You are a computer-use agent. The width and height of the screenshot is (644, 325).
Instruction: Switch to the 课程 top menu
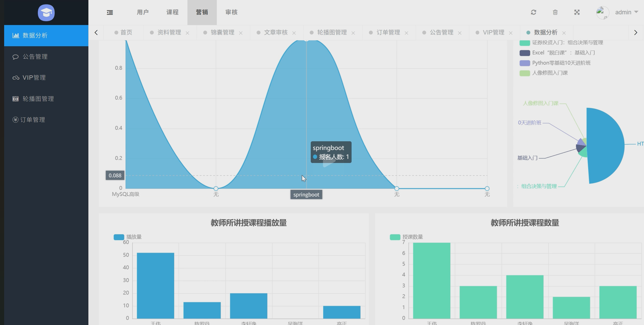172,12
